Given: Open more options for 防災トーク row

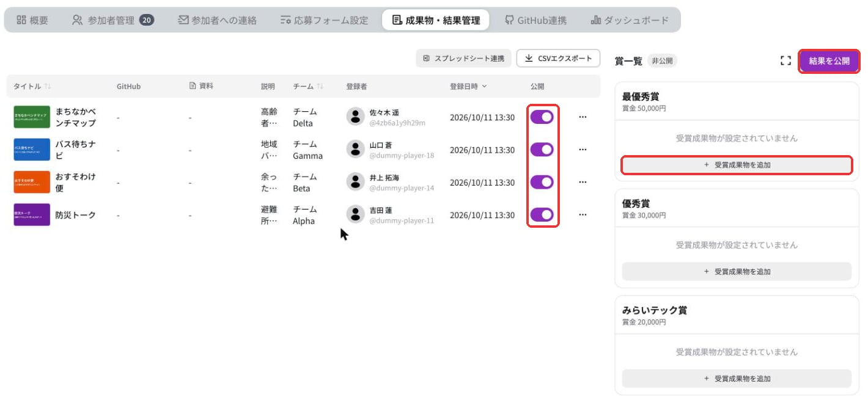Looking at the screenshot, I should [583, 214].
